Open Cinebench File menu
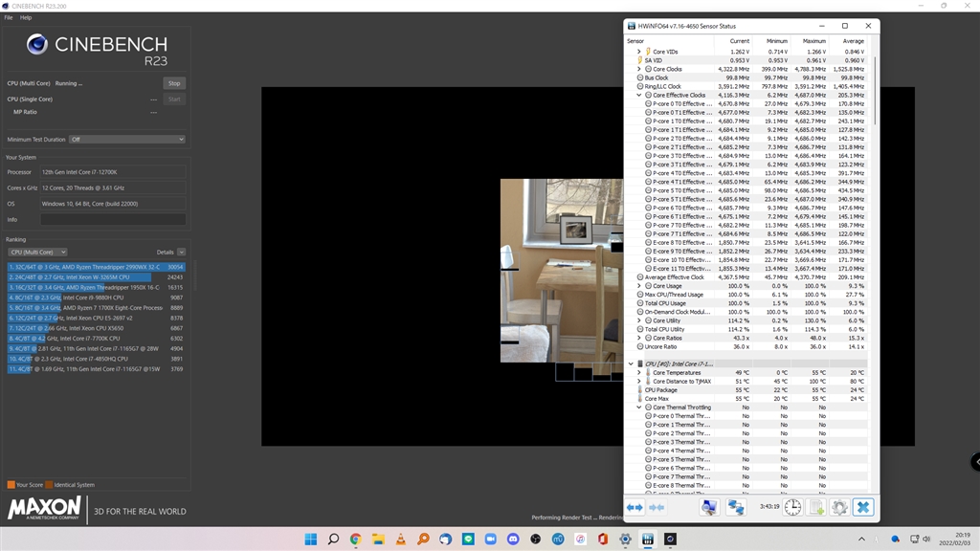This screenshot has width=980, height=551. [x=8, y=17]
